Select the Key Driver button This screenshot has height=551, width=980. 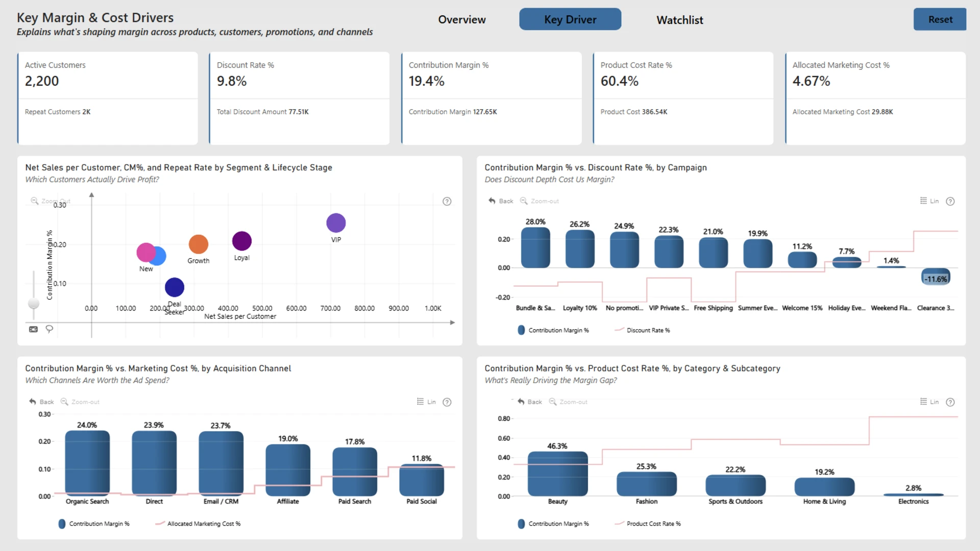tap(570, 19)
